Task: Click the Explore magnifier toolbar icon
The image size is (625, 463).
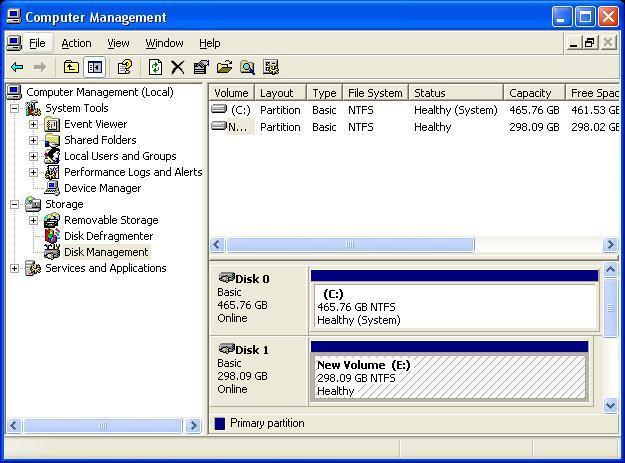Action: (247, 67)
